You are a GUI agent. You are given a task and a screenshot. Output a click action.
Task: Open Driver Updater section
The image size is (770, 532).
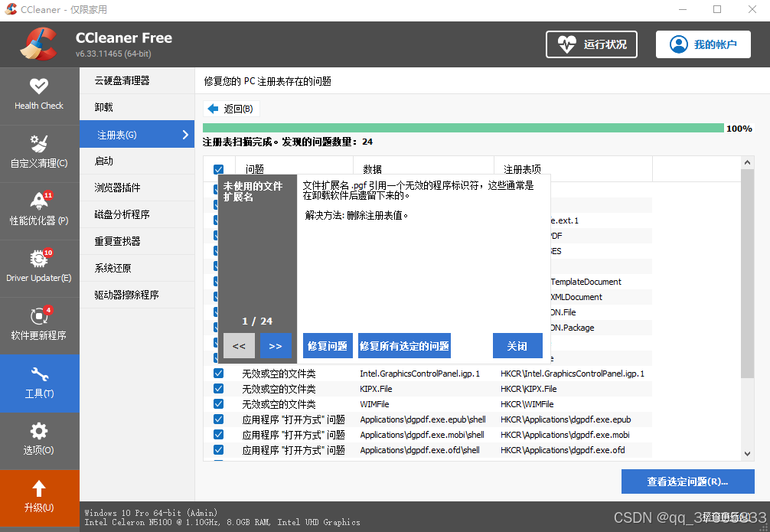click(39, 267)
